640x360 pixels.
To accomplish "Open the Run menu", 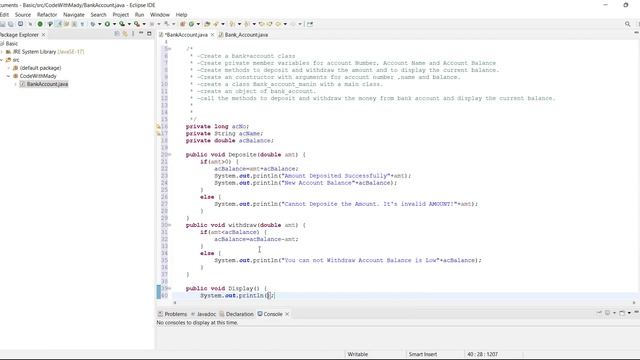I will point(139,14).
